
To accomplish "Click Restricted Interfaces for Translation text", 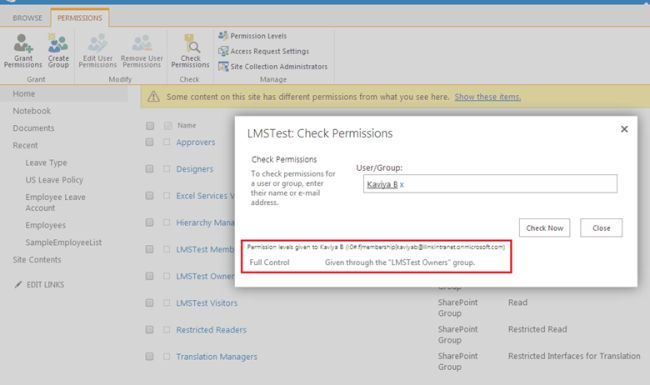I will (574, 356).
